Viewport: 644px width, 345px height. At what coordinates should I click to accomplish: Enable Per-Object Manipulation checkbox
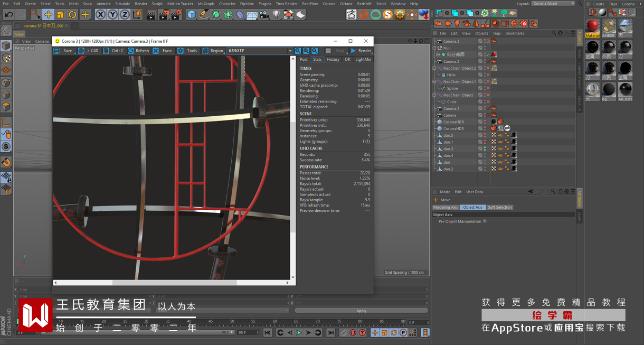tap(485, 221)
